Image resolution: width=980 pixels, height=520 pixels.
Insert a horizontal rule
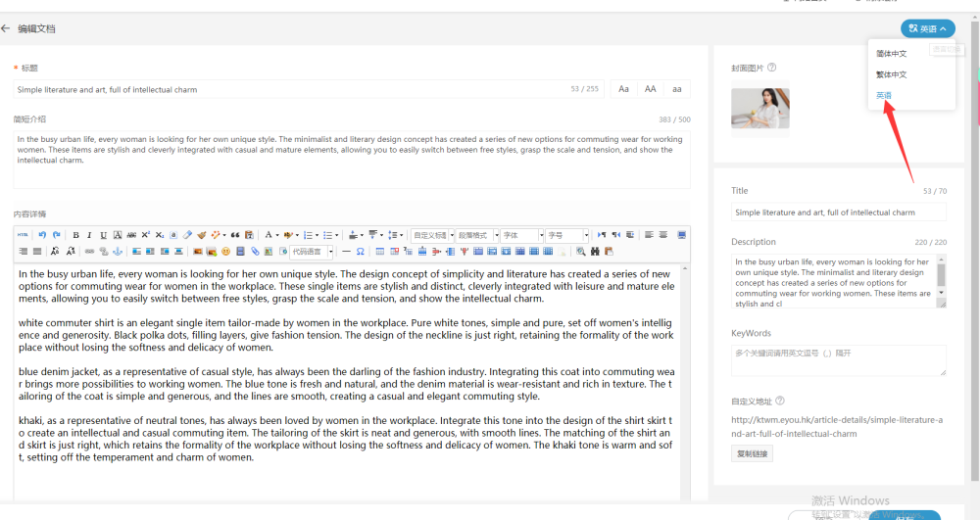(x=346, y=251)
